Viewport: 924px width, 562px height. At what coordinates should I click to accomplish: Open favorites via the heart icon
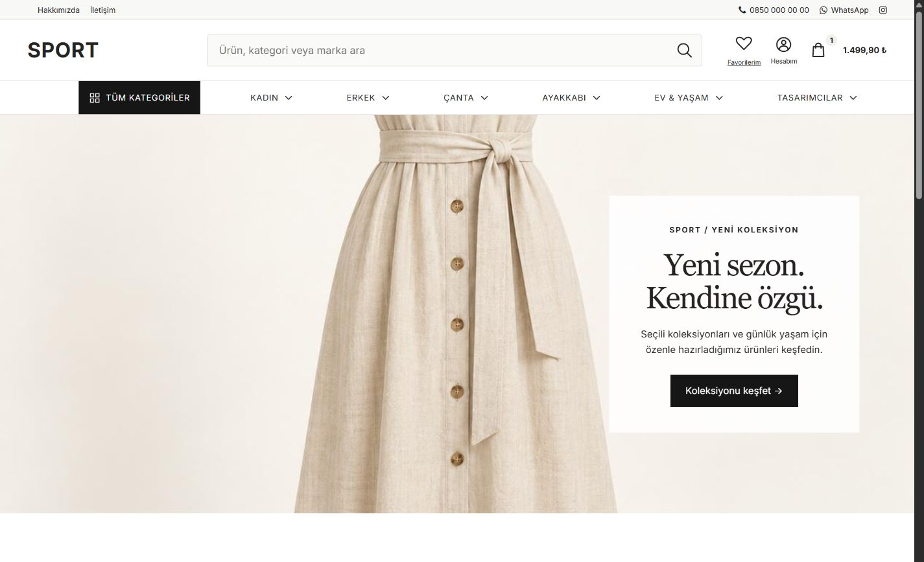coord(744,43)
